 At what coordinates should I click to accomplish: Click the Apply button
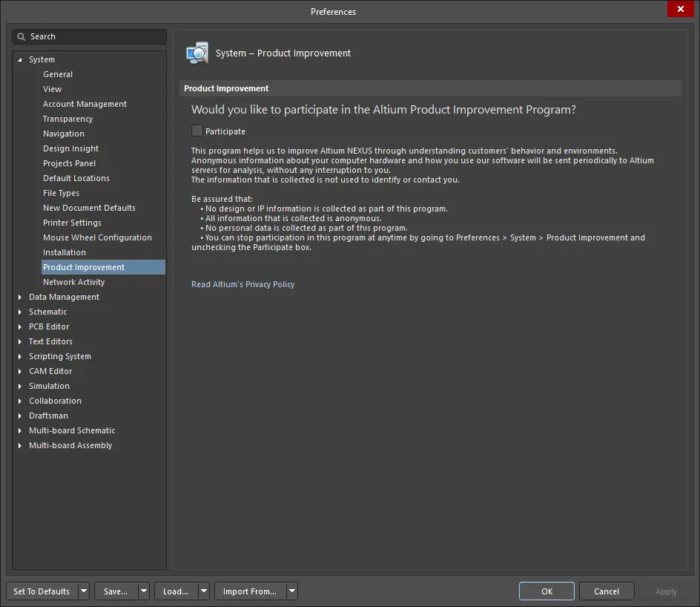(x=666, y=591)
